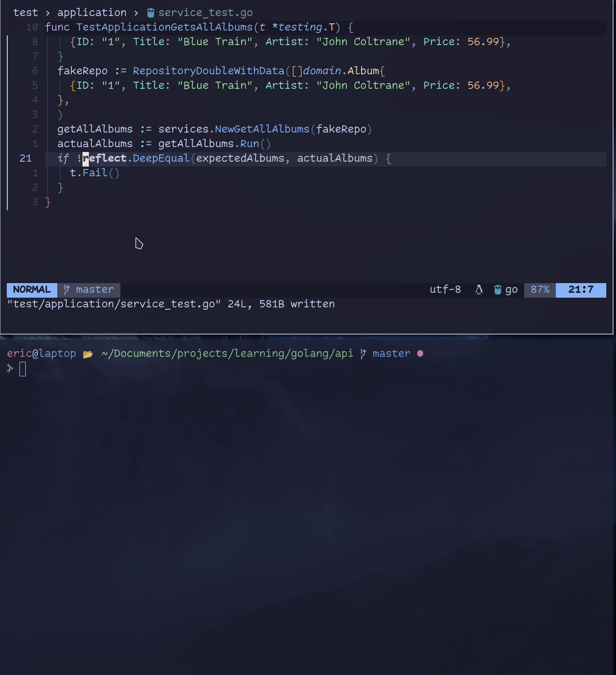616x675 pixels.
Task: Click the terminal cursor block input
Action: coord(22,369)
